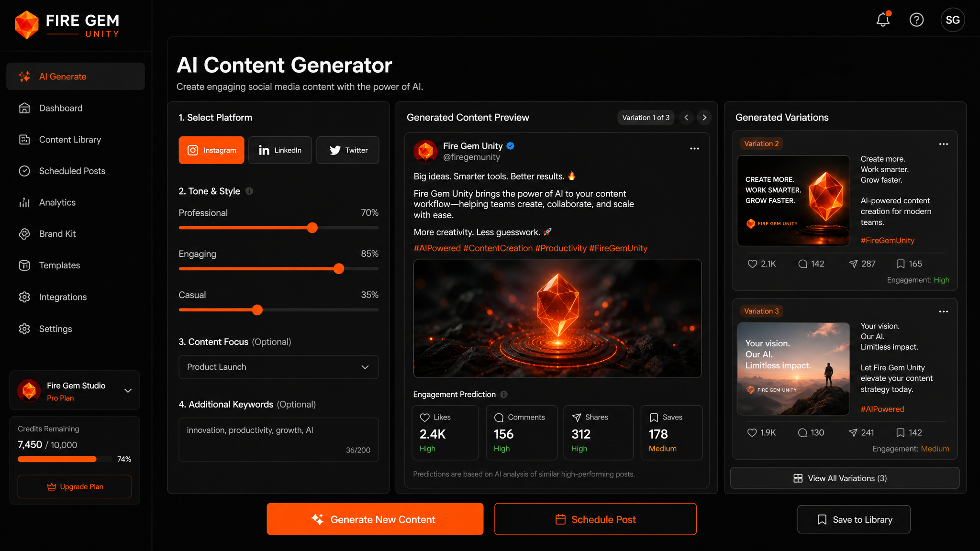Click the bookmark icon showing 142 on Variation 3

(900, 433)
